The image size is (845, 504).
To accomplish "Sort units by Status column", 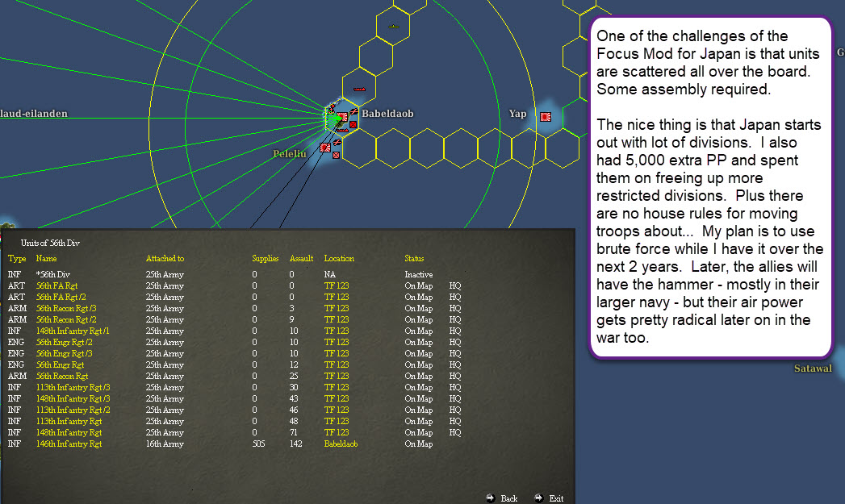I will click(x=414, y=259).
